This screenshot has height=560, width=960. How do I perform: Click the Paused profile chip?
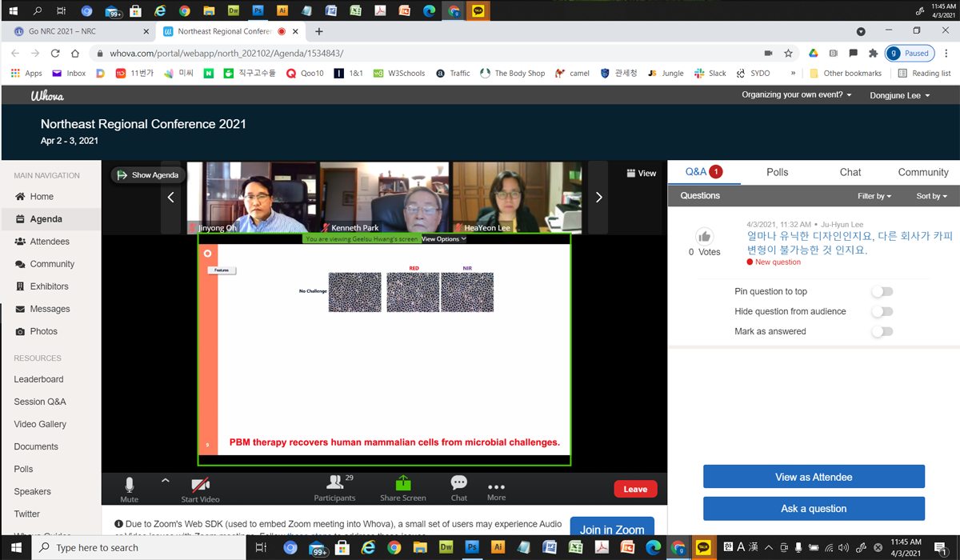point(910,54)
